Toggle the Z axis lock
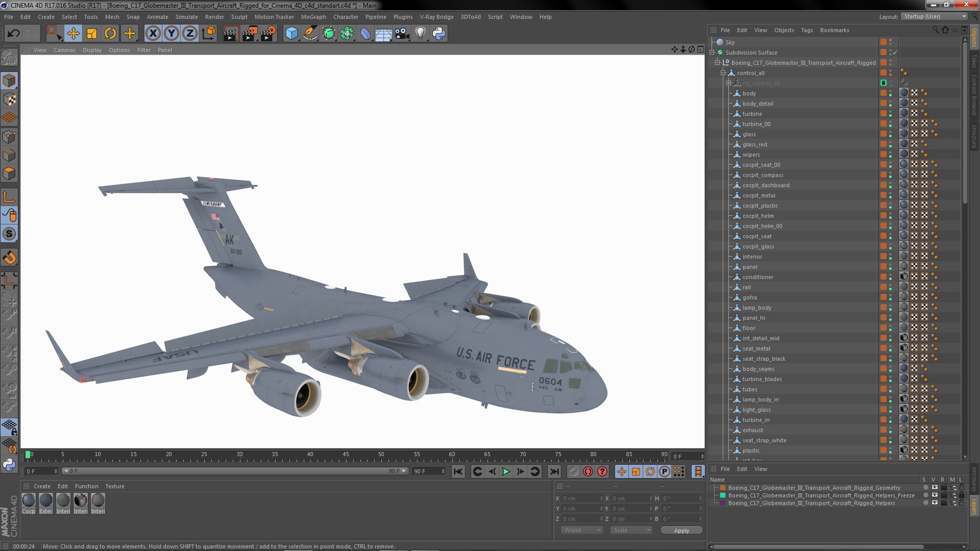980x551 pixels. coord(190,34)
